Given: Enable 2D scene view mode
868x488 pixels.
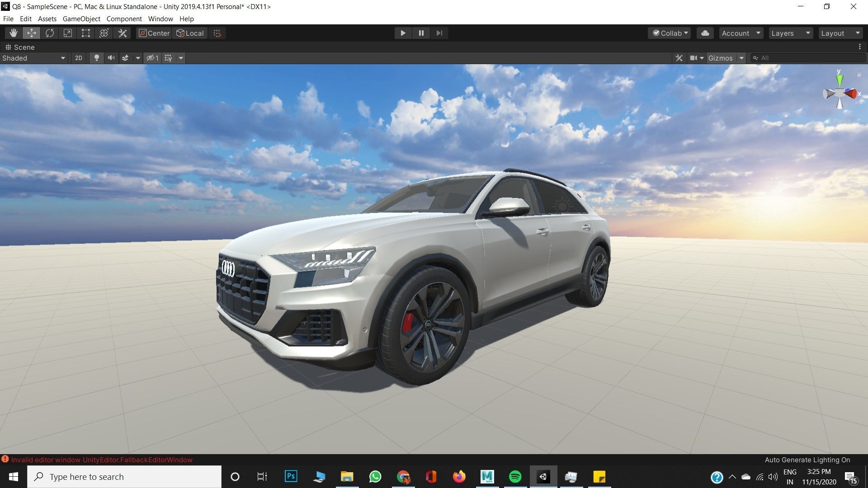Looking at the screenshot, I should (78, 58).
